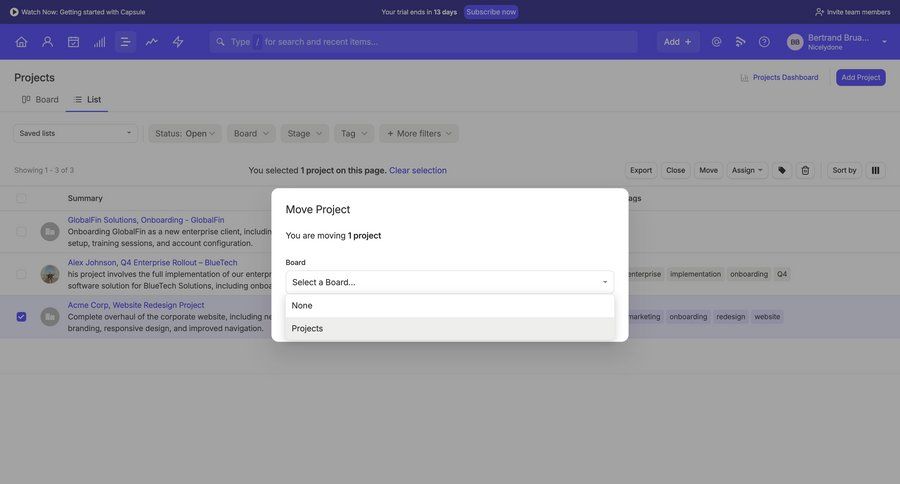The height and width of the screenshot is (484, 900).
Task: Uncheck the Acme Corp project checkbox
Action: (x=21, y=317)
